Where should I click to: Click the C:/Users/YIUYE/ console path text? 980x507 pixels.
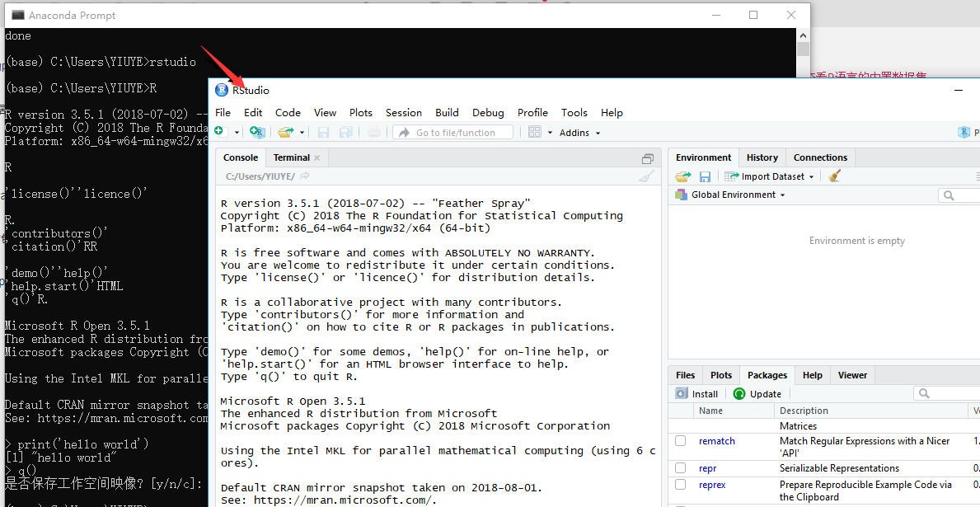(x=260, y=176)
